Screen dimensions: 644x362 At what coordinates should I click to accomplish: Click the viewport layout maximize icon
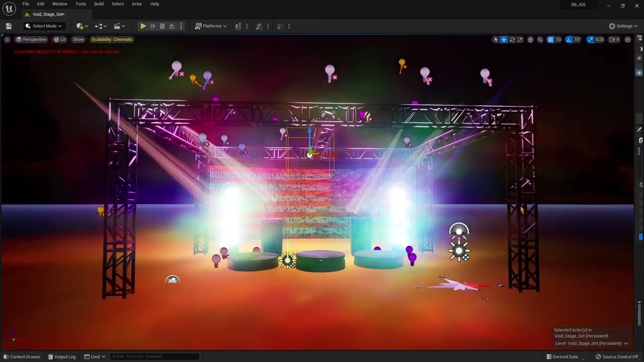pos(627,40)
